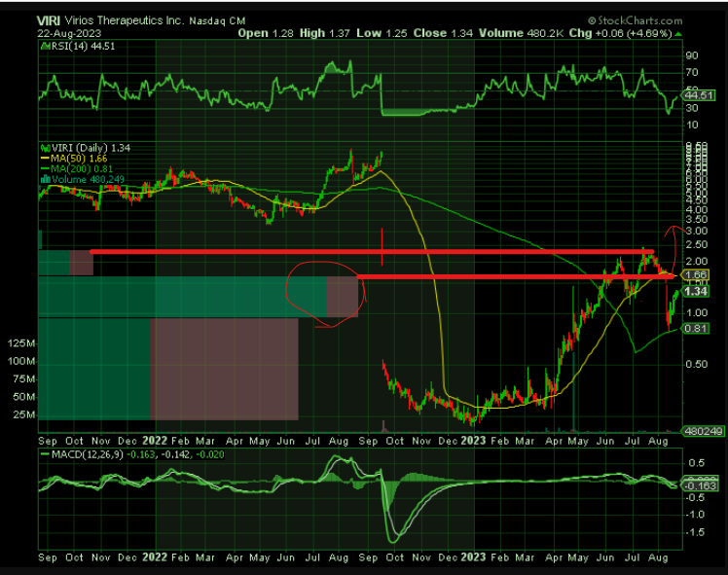Click the MA(50) 1.66 legend entry

coord(79,159)
